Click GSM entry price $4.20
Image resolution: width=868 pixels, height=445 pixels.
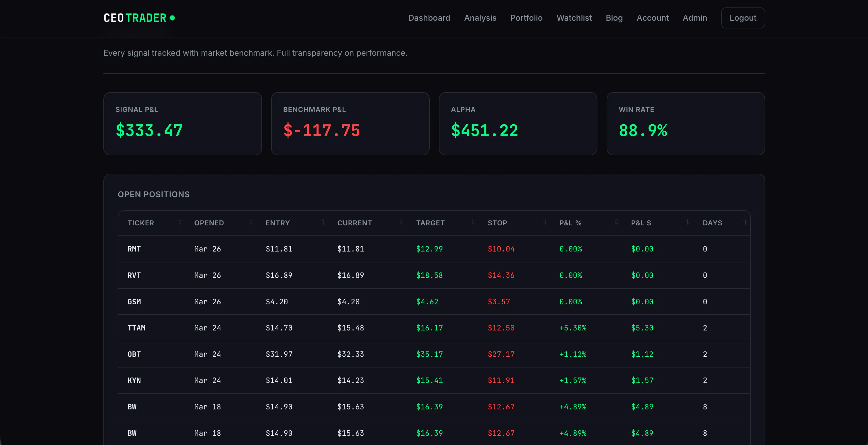tap(277, 301)
